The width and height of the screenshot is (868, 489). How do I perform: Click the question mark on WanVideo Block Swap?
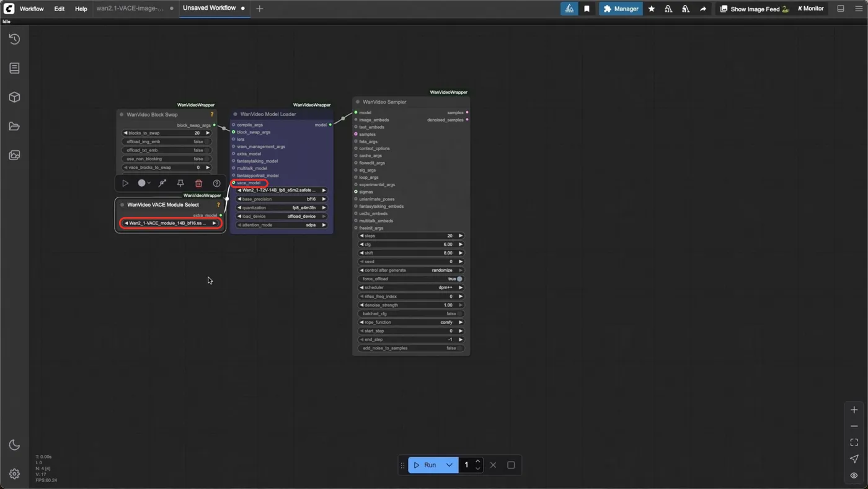212,114
